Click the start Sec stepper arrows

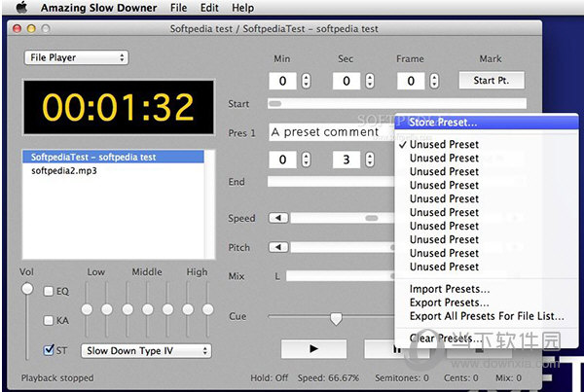point(370,81)
